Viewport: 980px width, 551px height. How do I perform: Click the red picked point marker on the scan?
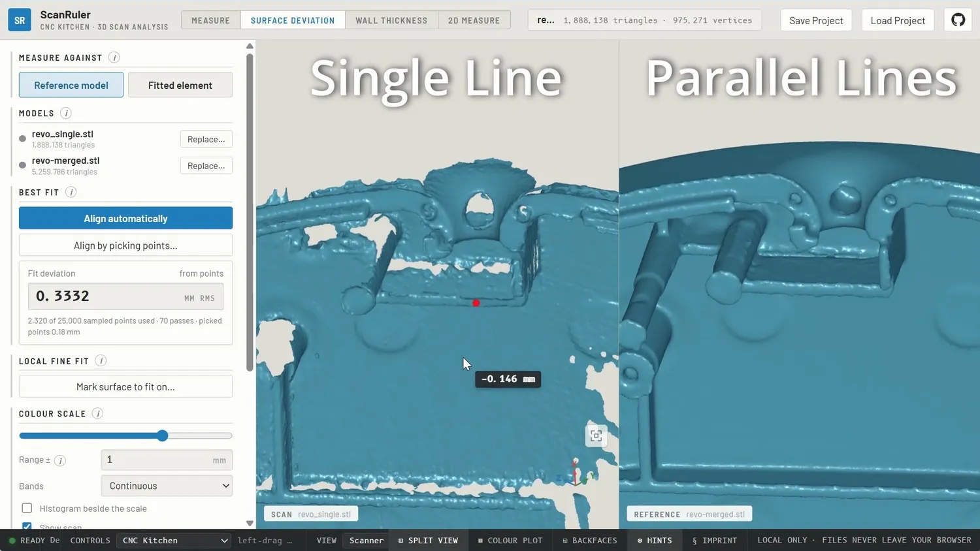click(476, 303)
